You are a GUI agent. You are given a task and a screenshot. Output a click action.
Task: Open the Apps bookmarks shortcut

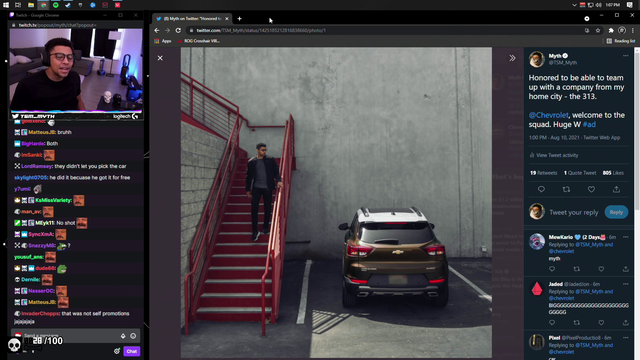(x=163, y=41)
